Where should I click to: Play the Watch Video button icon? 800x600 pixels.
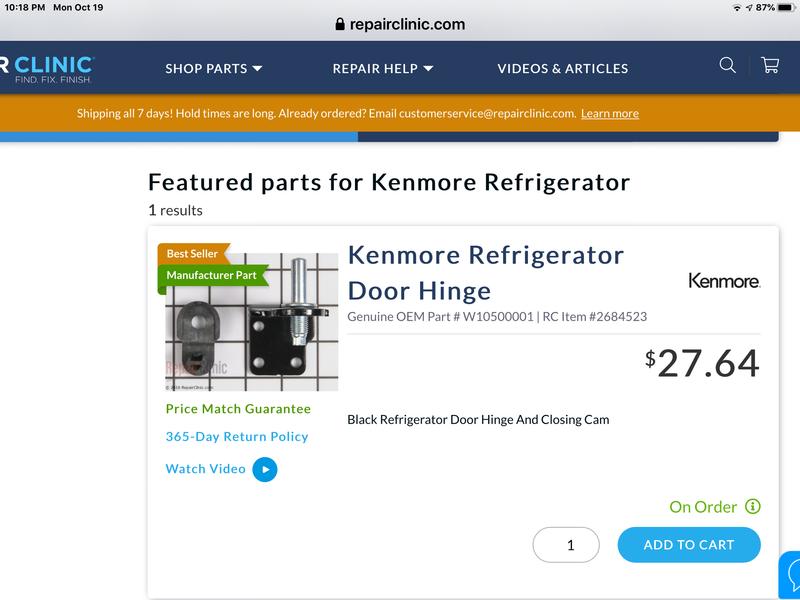coord(264,469)
